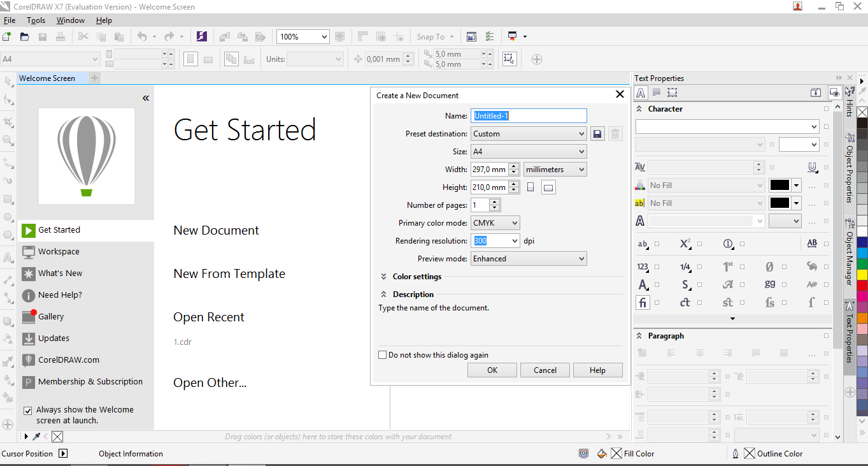This screenshot has width=868, height=466.
Task: Open the Window menu
Action: pos(71,20)
